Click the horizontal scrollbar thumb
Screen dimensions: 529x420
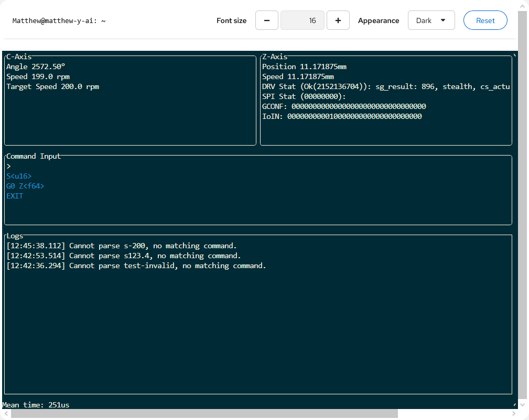tap(204, 414)
